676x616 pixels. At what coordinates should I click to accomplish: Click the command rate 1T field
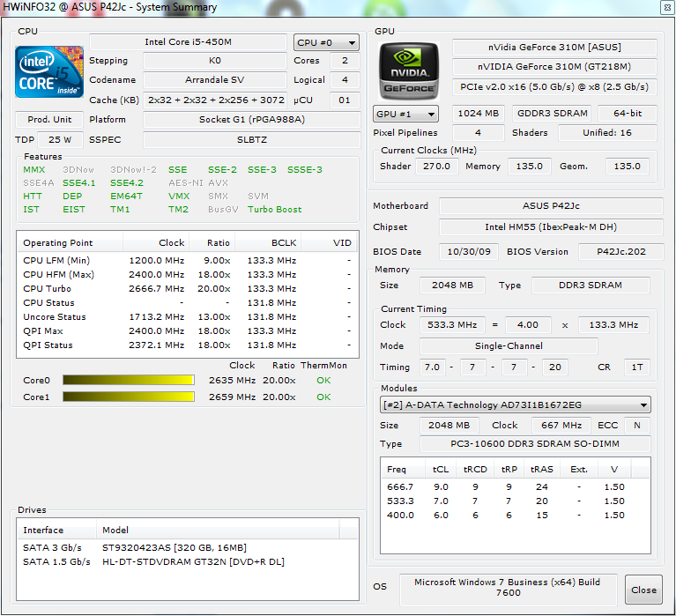(637, 367)
